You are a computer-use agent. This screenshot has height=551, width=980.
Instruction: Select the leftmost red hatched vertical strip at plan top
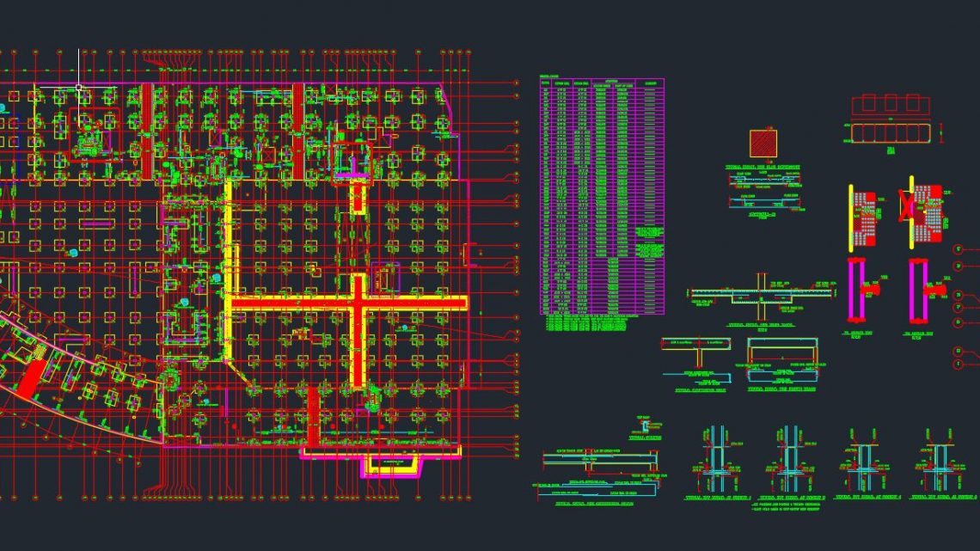coord(147,132)
